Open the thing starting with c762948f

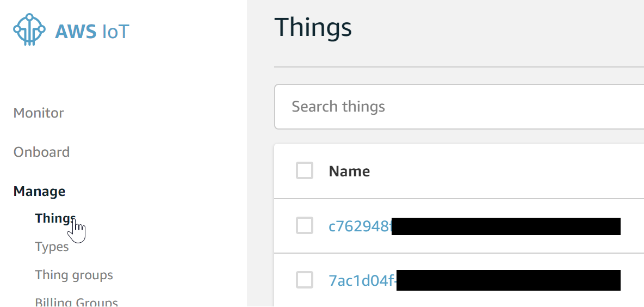click(x=360, y=226)
